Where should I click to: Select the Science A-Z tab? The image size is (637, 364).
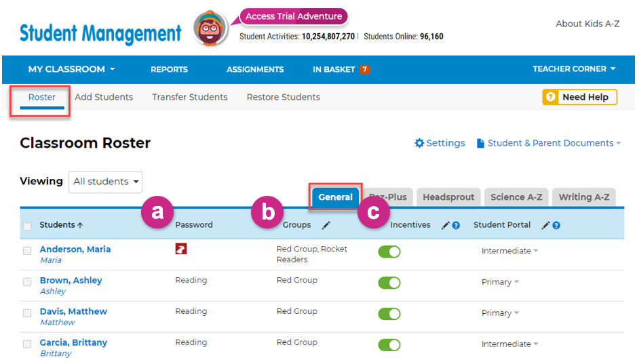516,197
